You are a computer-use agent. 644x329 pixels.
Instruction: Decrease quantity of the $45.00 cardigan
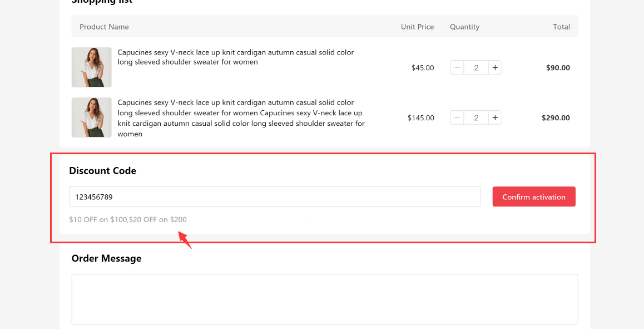[x=457, y=68]
